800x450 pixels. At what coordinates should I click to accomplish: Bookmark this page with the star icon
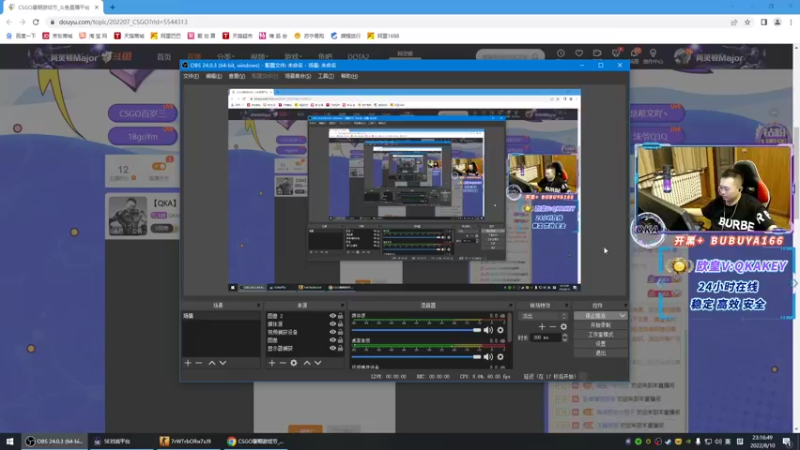click(x=747, y=22)
